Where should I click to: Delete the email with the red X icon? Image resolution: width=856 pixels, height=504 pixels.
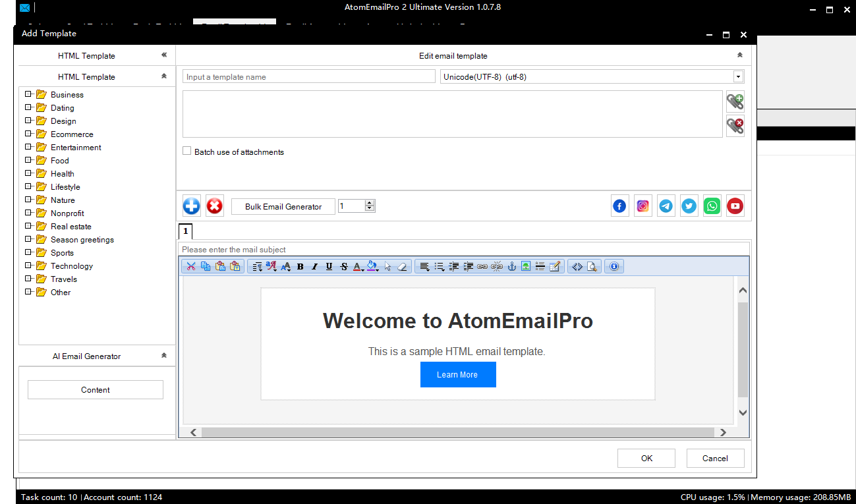(215, 206)
